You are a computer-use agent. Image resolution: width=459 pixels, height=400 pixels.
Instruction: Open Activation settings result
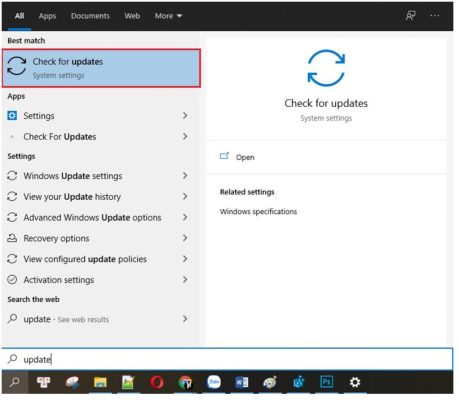[99, 280]
